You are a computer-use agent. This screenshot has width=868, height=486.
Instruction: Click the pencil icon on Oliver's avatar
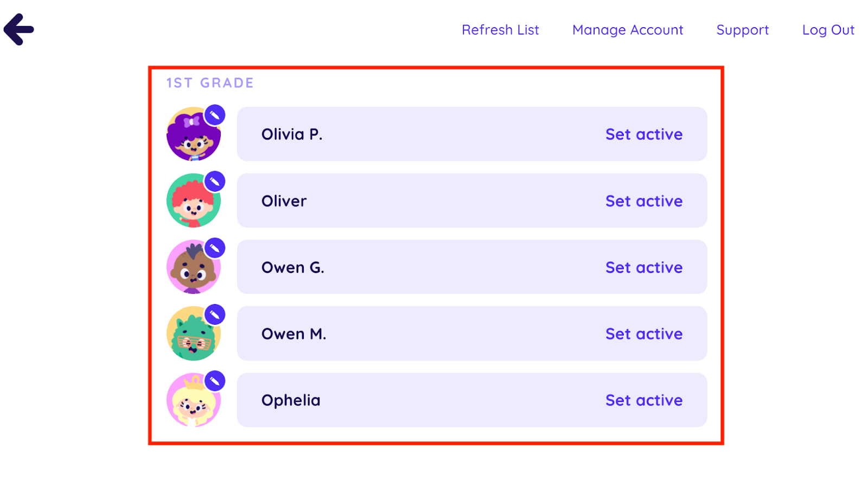(x=215, y=181)
